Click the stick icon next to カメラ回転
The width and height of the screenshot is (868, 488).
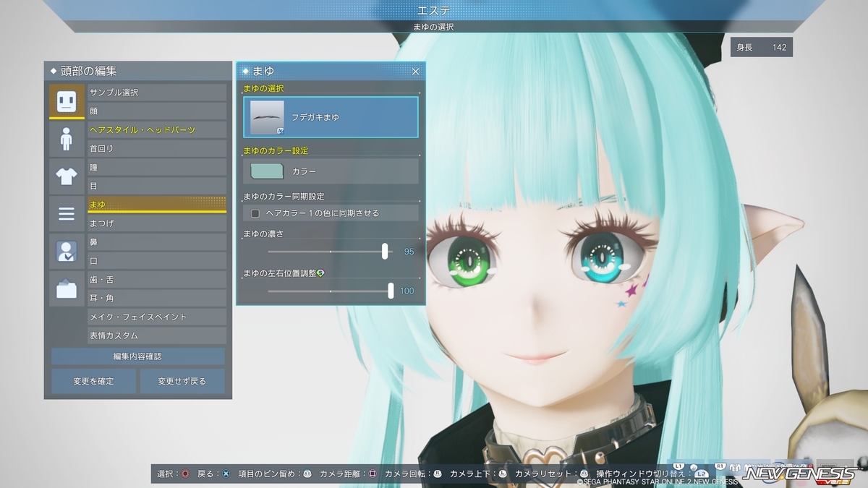(x=438, y=474)
